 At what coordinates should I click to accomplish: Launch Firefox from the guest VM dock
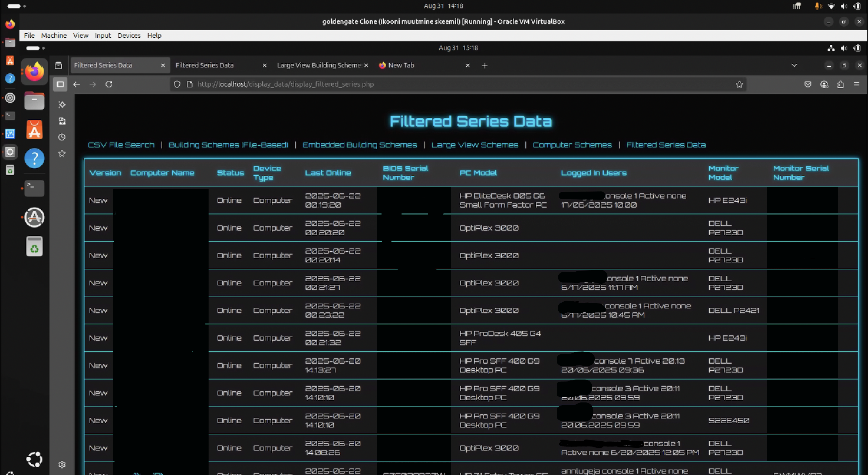coord(34,71)
